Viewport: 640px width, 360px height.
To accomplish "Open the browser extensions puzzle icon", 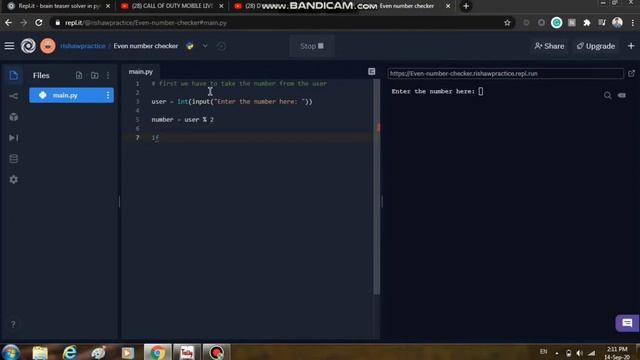I will pyautogui.click(x=587, y=23).
